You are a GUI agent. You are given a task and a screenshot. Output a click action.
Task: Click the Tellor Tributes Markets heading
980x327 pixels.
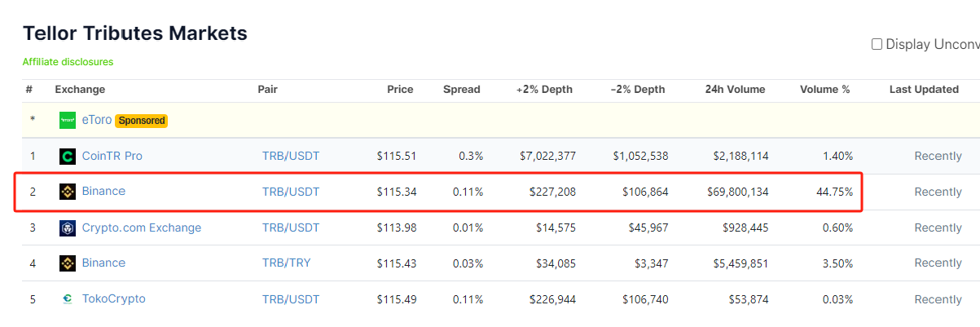click(135, 33)
